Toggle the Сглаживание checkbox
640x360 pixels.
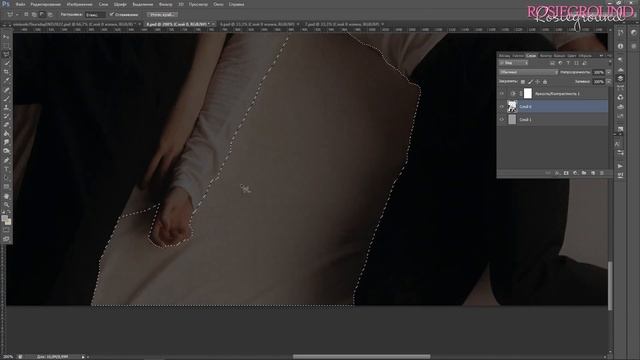tap(112, 14)
